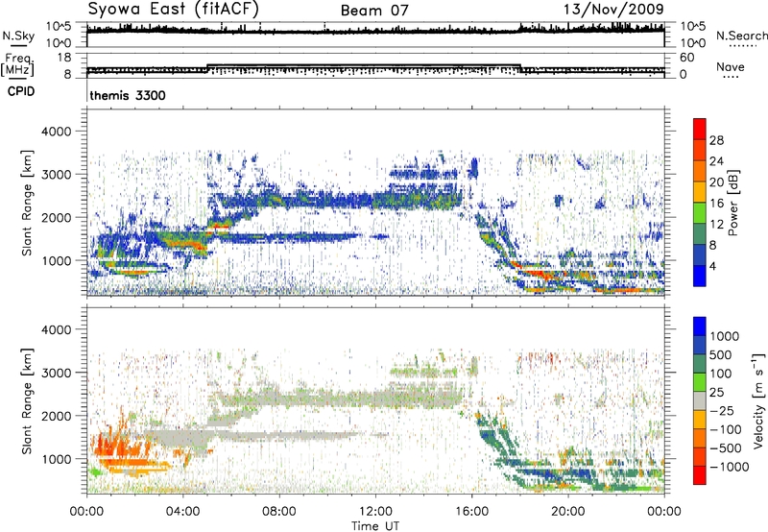This screenshot has height=532, width=768.
Task: Select the 'Beam 07' label
Action: click(374, 11)
